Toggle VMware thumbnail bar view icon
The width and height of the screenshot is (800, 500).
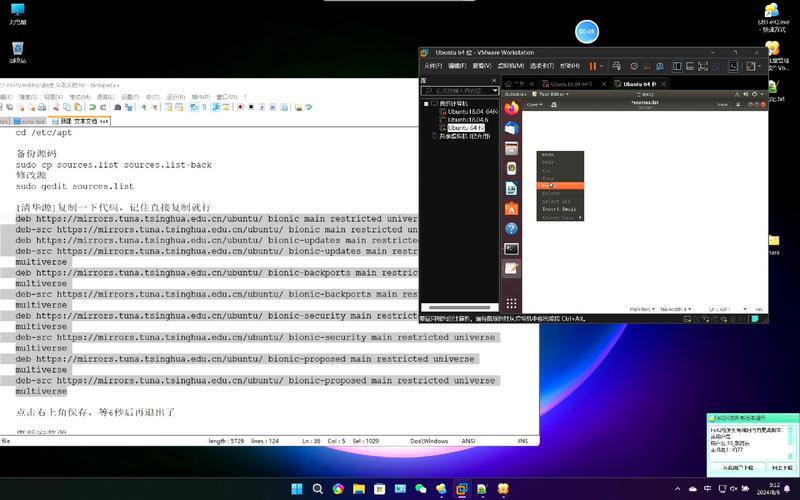click(x=690, y=66)
